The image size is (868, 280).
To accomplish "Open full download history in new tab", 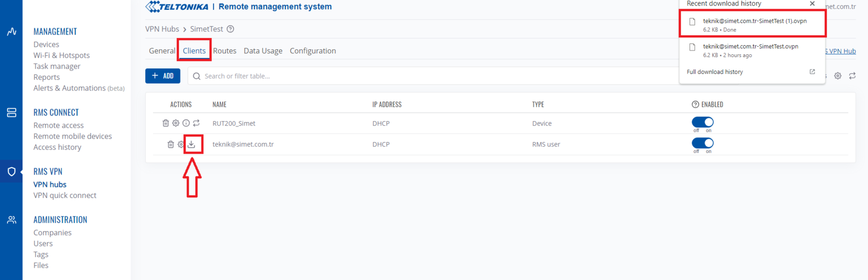I will point(812,72).
